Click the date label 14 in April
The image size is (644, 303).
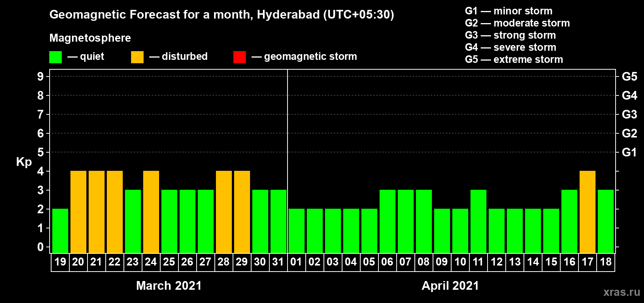click(533, 262)
